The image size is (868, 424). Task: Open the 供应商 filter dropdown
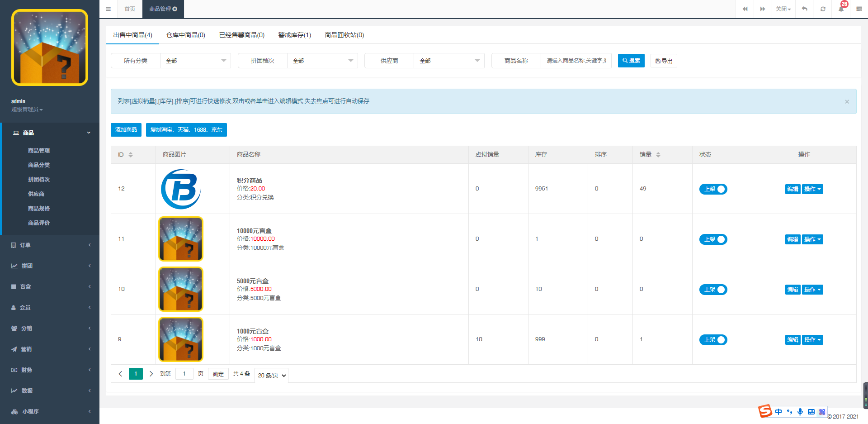click(449, 61)
